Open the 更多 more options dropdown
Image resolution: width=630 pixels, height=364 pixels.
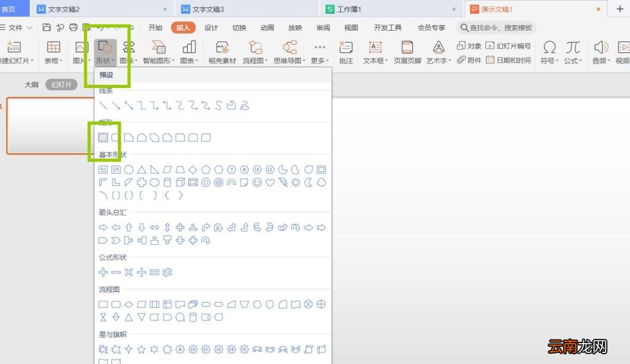tap(320, 52)
